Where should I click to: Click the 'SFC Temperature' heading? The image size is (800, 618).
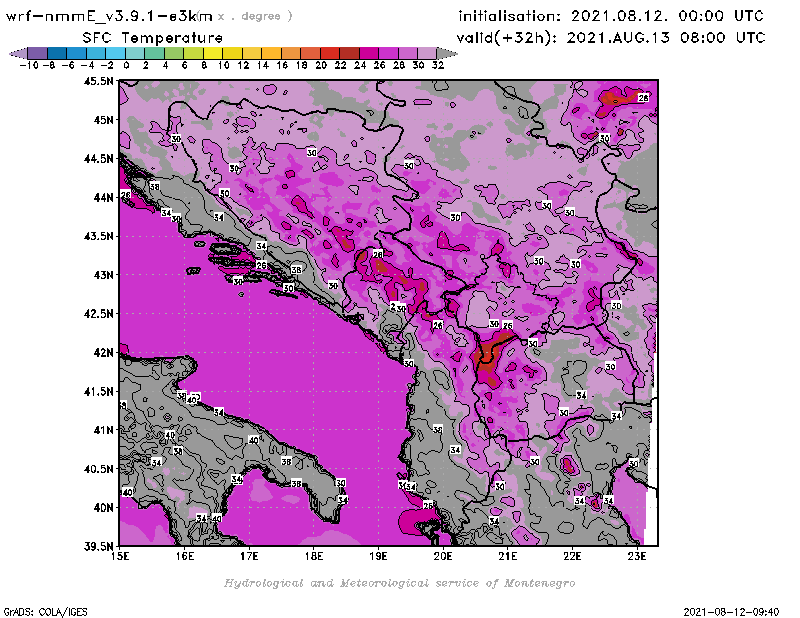pyautogui.click(x=153, y=38)
